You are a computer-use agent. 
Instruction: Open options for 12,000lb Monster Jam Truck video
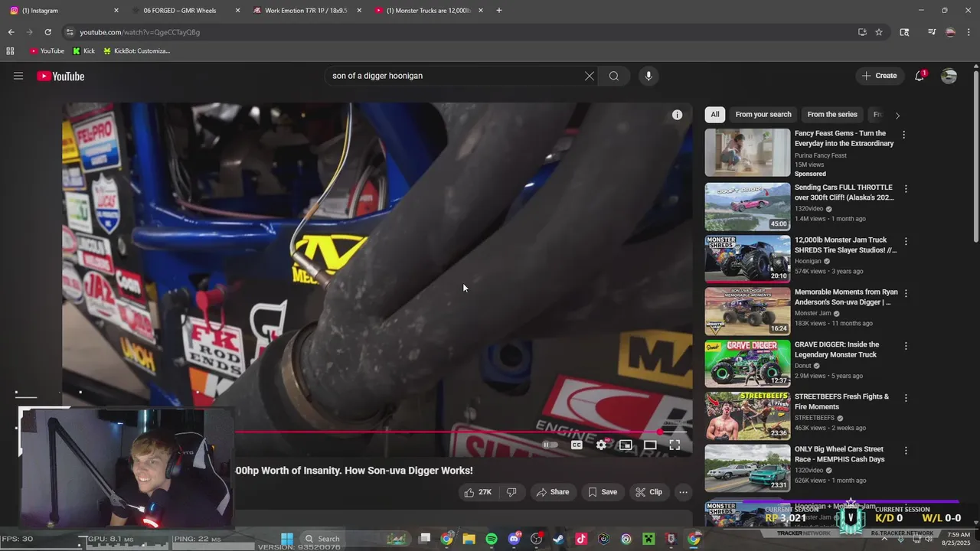[906, 241]
